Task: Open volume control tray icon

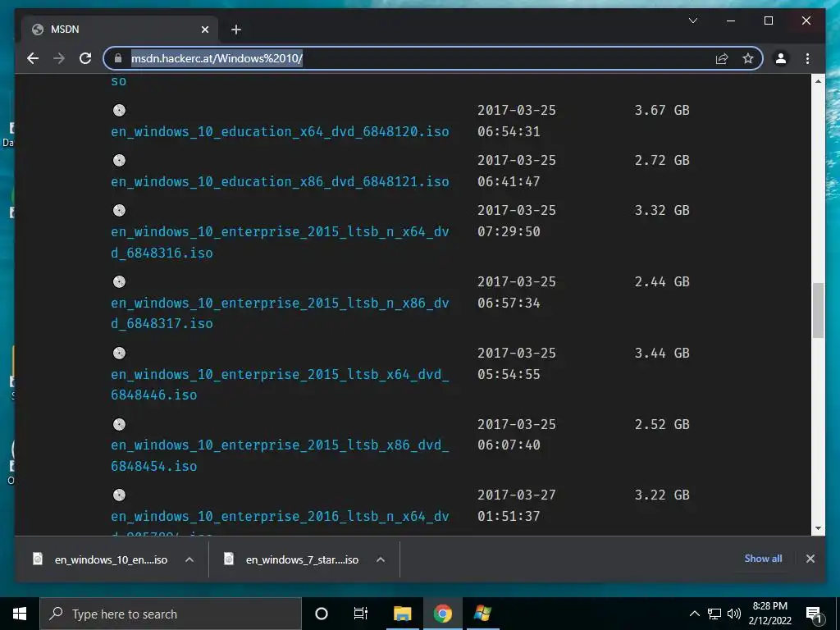Action: (x=734, y=614)
